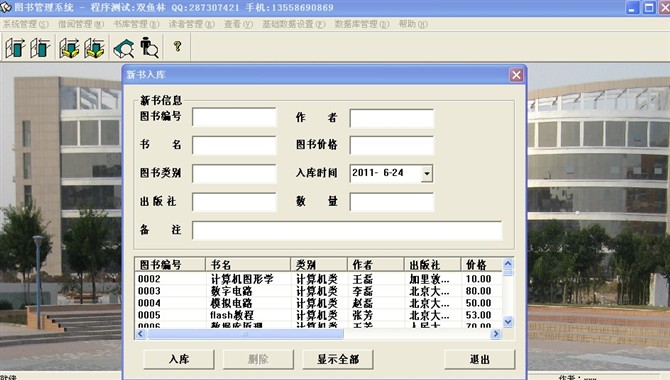Select the row with book number 0004

(318, 303)
